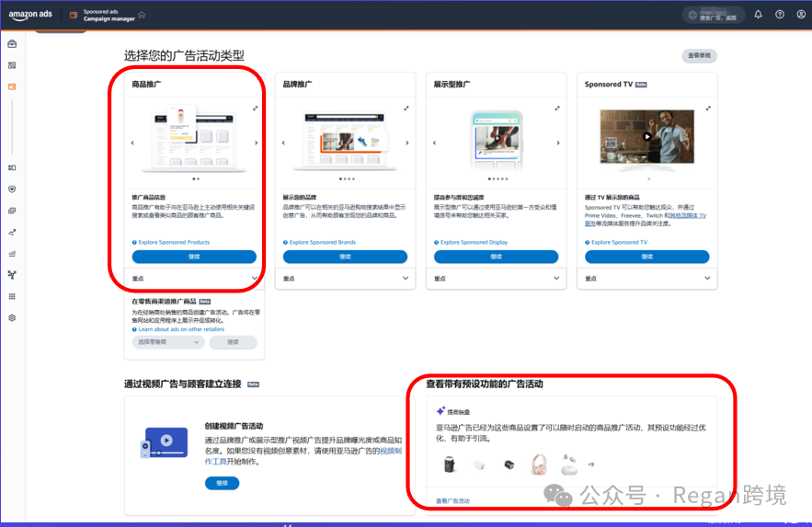This screenshot has width=812, height=527.
Task: Click 继续 button in 品牌推广 card
Action: 345,257
